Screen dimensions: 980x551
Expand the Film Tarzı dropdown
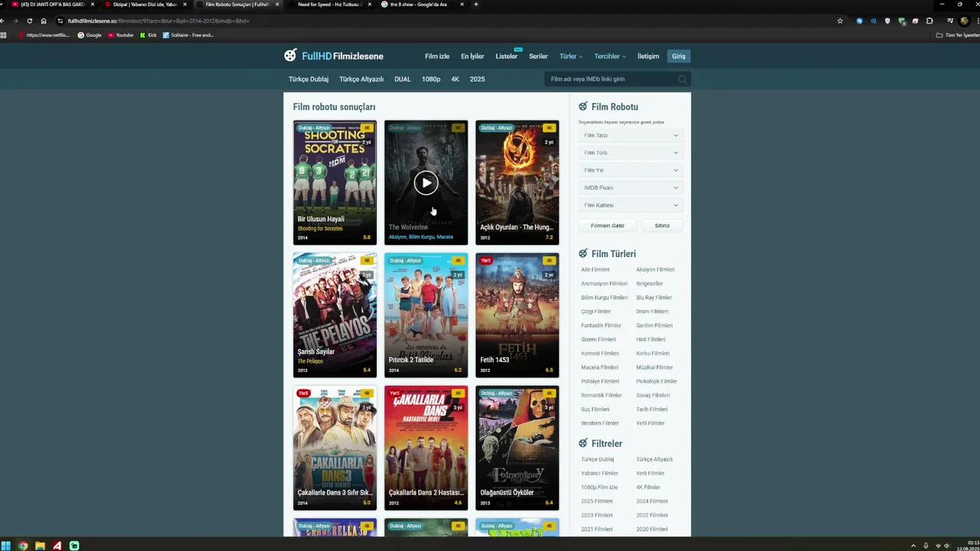(x=630, y=135)
